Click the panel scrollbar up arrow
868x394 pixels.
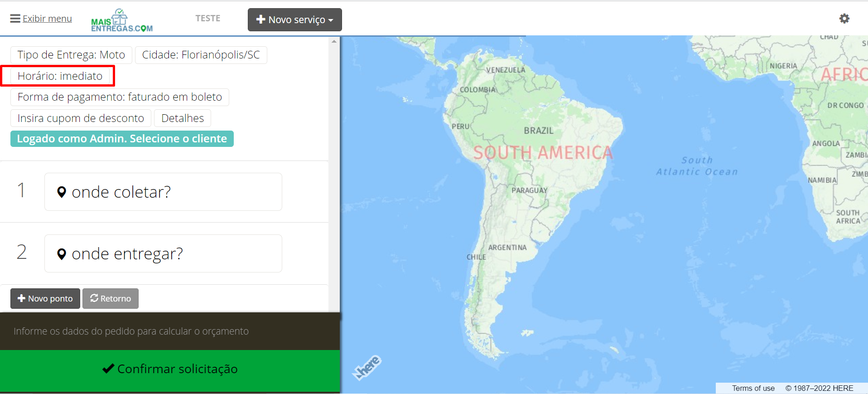(x=334, y=41)
